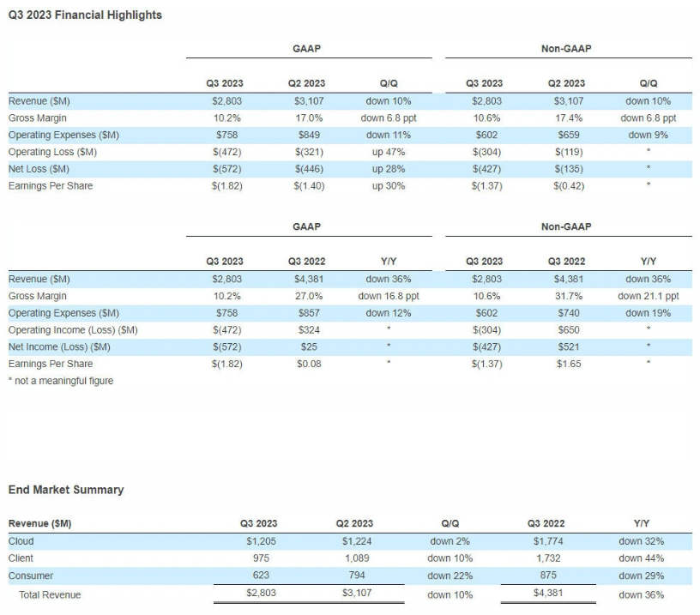Screen dimensions: 700x615
Task: Select the Q3 2022 operating expenses $857
Action: tap(309, 313)
